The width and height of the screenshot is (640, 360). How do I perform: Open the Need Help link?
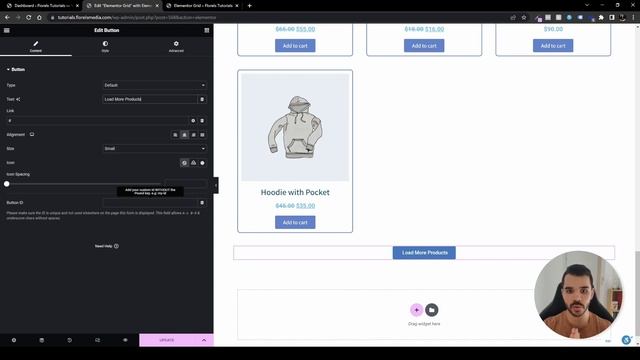pyautogui.click(x=107, y=246)
